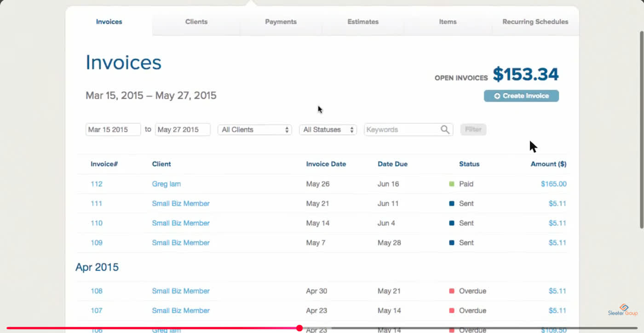Go to the Estimates tab
644x333 pixels.
coord(363,22)
